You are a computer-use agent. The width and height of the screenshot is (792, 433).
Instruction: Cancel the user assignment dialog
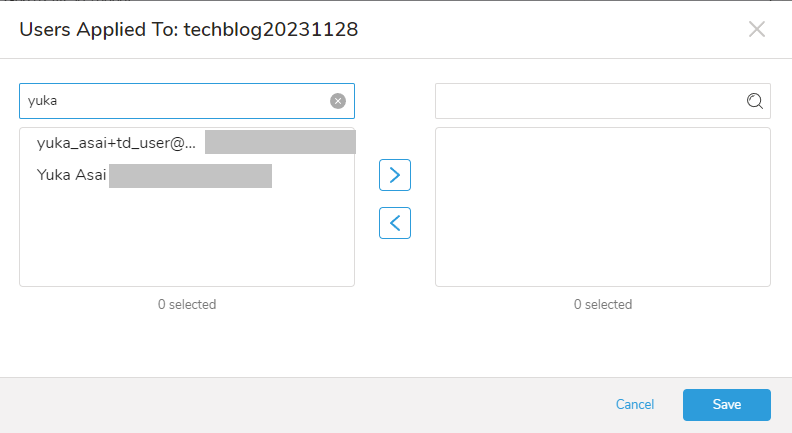635,404
